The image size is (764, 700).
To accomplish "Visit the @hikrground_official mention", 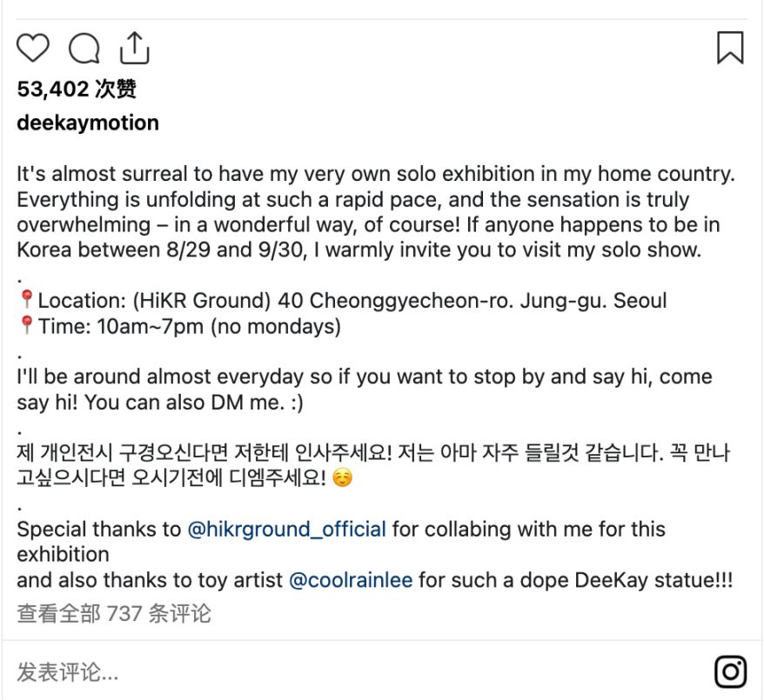I will pyautogui.click(x=286, y=529).
